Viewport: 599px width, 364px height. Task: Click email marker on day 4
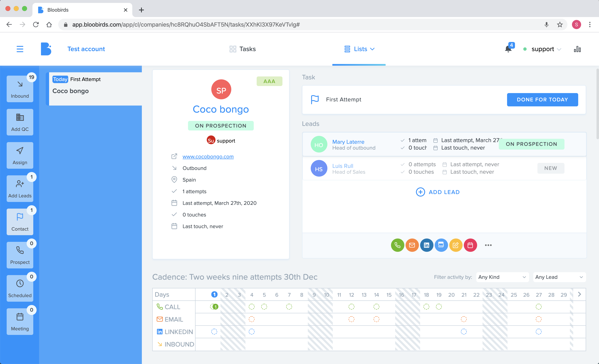pos(252,319)
